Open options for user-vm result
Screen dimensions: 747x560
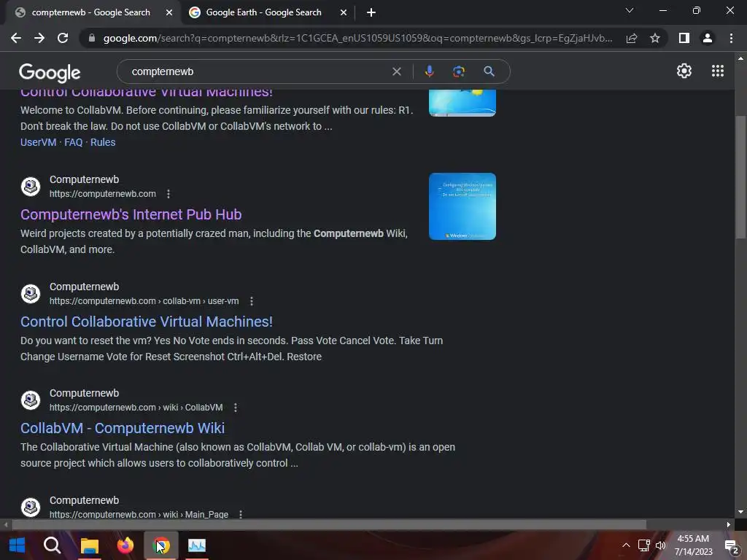pos(252,301)
